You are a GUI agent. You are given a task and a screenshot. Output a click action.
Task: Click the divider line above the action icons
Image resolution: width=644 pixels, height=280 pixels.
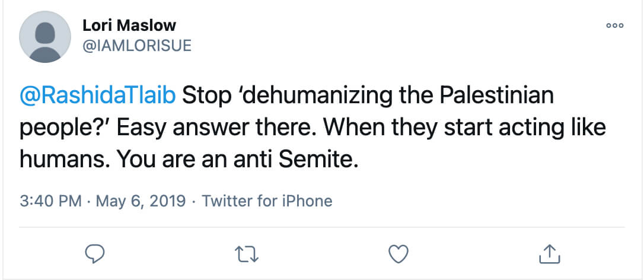322,227
